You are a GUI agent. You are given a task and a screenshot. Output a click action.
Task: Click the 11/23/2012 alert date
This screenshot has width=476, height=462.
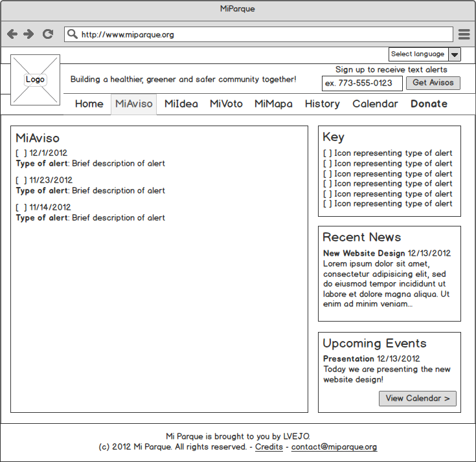click(x=51, y=180)
